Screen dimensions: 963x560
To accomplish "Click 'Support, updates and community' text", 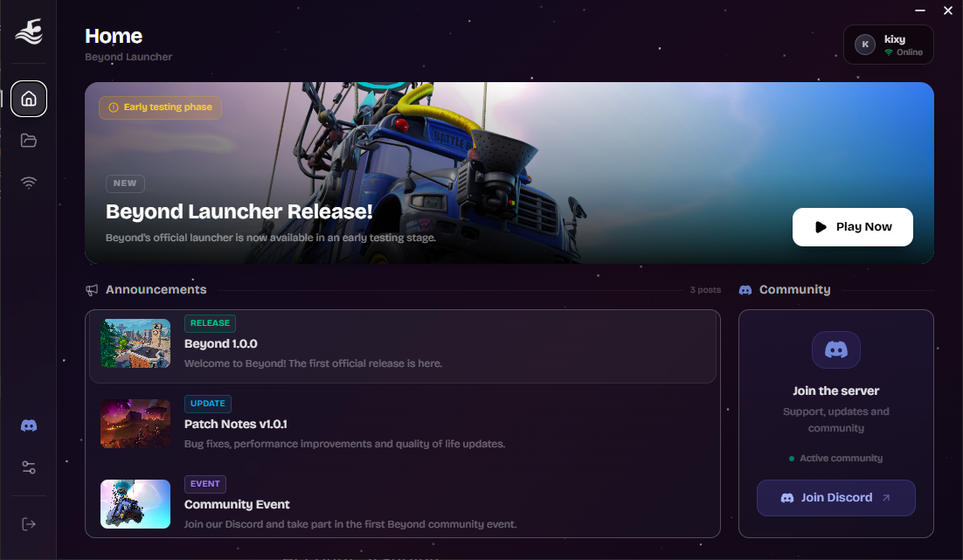I will (x=836, y=420).
